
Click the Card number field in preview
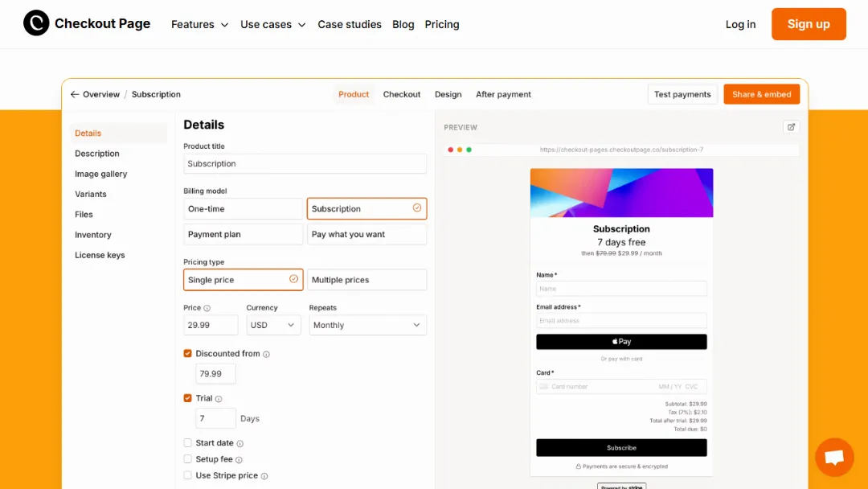tap(621, 387)
